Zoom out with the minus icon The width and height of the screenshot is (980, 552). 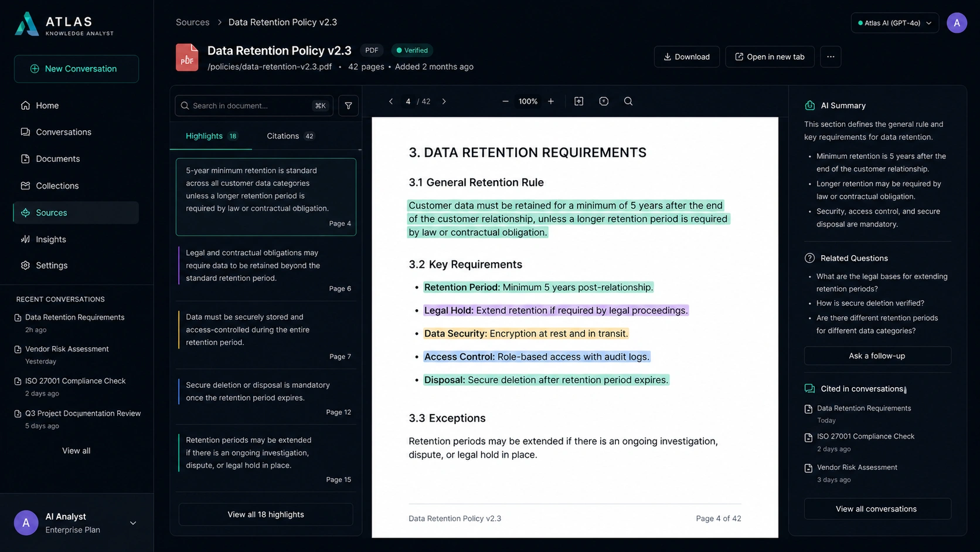pos(505,101)
